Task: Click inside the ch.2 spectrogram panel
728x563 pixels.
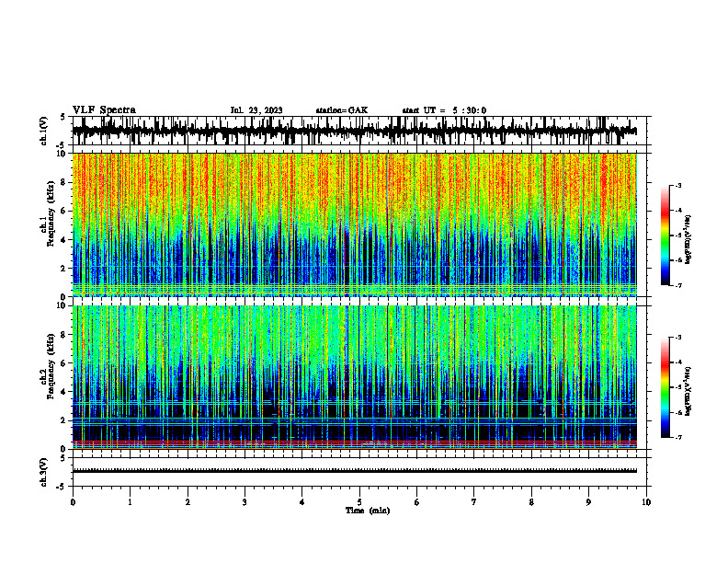Action: 354,377
